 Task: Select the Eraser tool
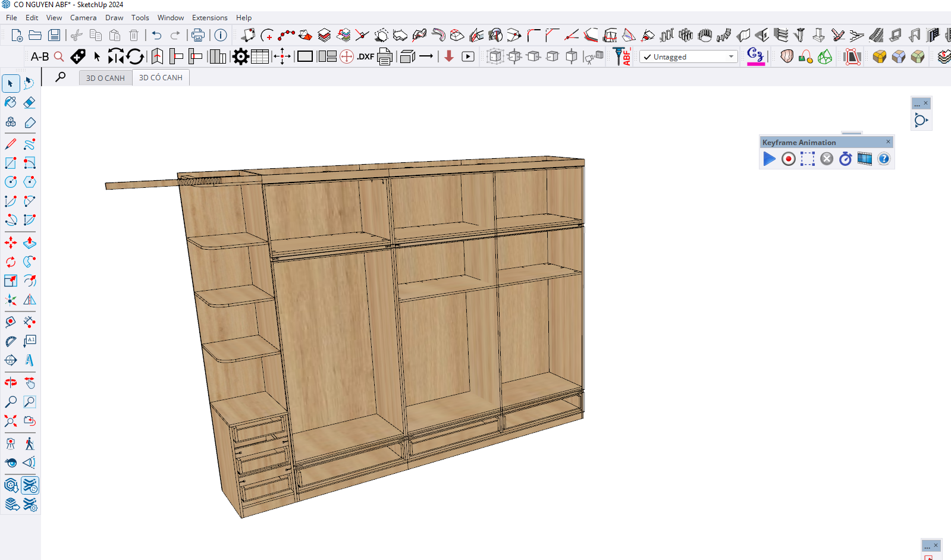tap(29, 102)
